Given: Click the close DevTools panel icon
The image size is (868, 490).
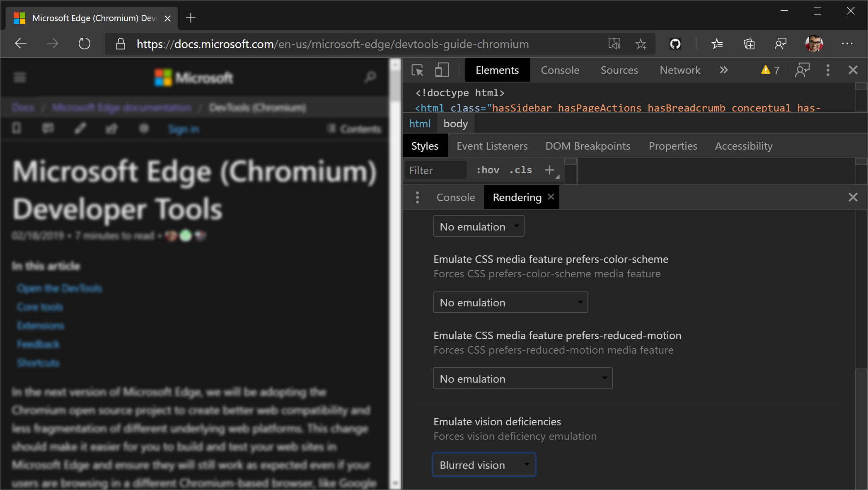Looking at the screenshot, I should click(x=853, y=70).
